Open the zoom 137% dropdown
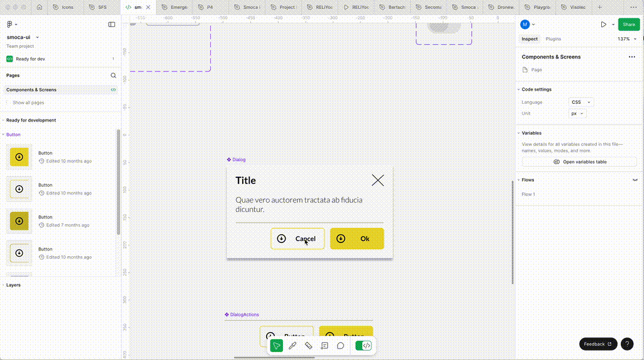The image size is (644, 360). pyautogui.click(x=627, y=38)
